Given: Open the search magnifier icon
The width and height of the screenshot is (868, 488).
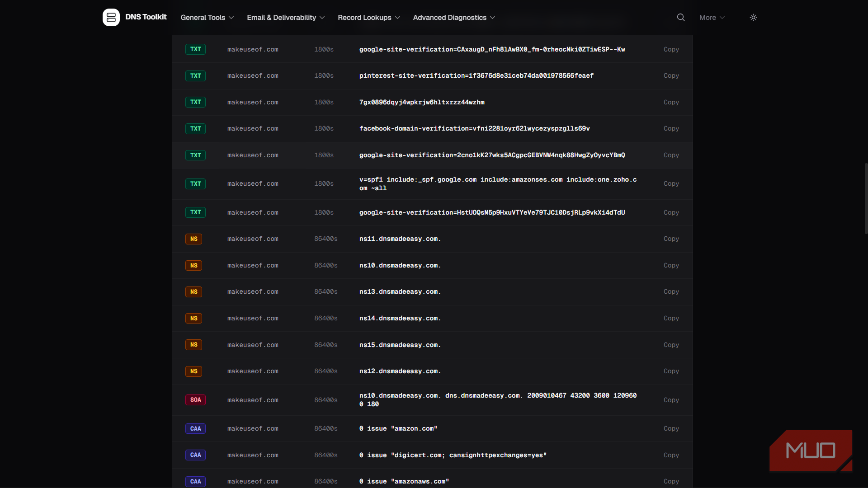Looking at the screenshot, I should 681,17.
